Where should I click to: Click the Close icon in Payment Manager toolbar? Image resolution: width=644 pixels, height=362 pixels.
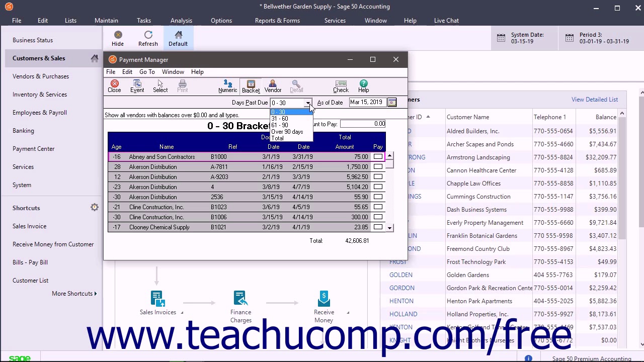point(114,86)
